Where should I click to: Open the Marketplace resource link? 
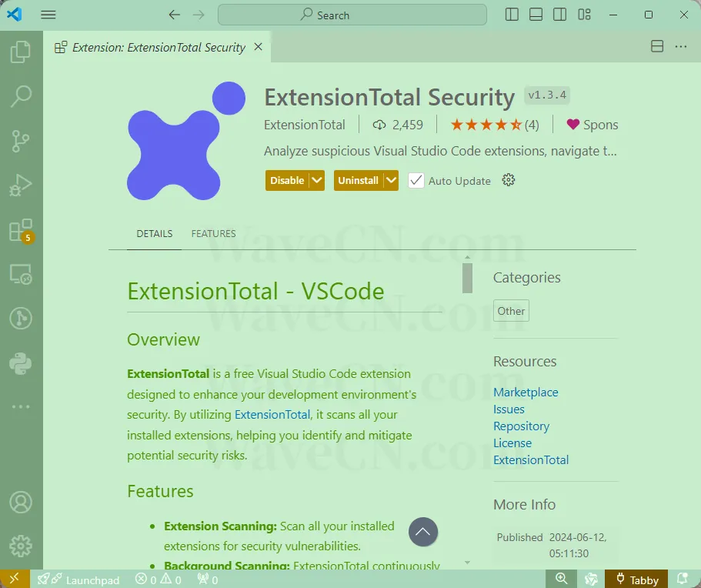pos(526,393)
